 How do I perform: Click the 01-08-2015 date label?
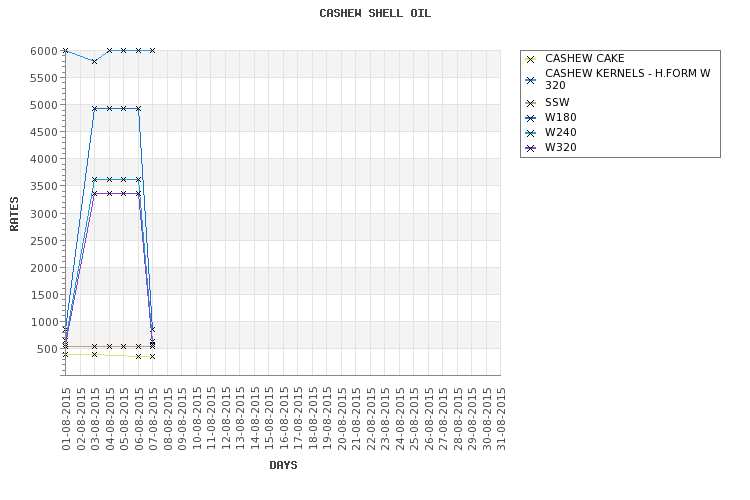(x=66, y=419)
